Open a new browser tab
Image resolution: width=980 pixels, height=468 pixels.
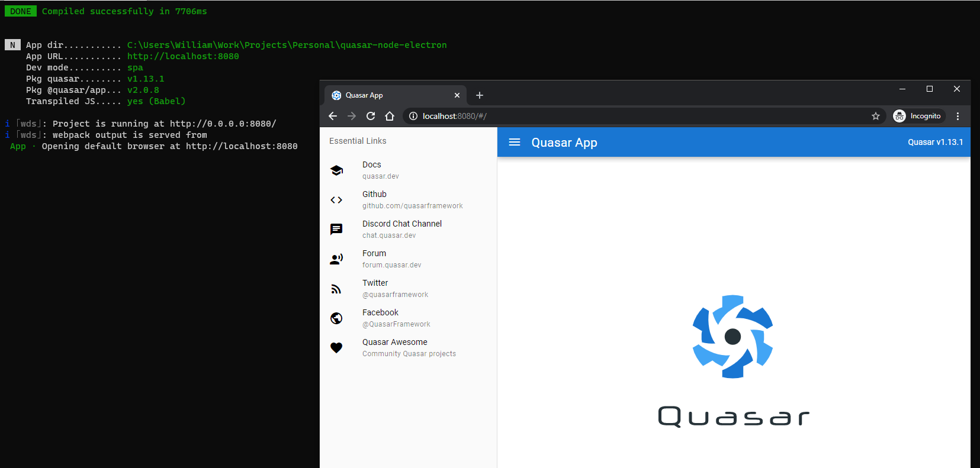click(x=480, y=95)
